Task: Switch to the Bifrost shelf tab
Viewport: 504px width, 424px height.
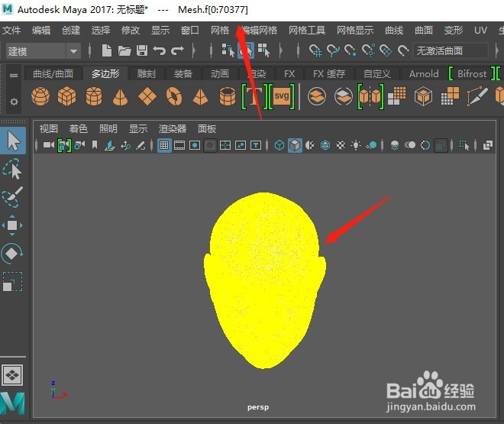Action: pos(472,74)
